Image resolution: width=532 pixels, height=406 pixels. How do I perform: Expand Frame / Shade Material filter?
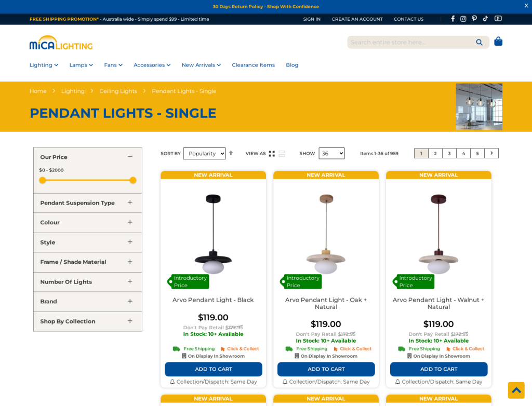[x=130, y=262]
